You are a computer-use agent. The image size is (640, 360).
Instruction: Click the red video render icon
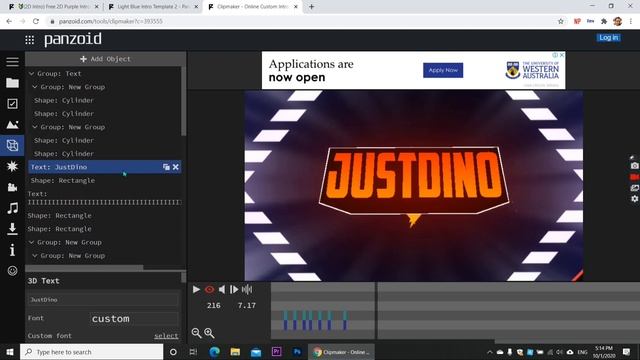(634, 177)
